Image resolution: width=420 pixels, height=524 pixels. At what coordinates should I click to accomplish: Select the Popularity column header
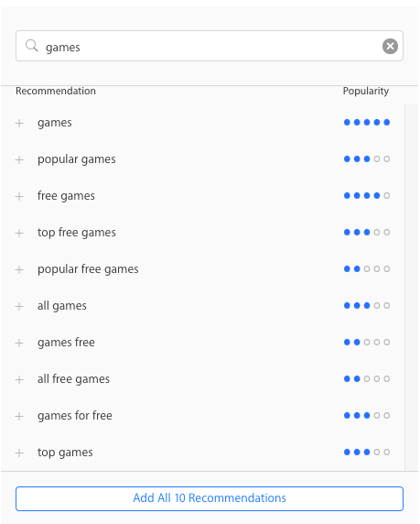(366, 91)
